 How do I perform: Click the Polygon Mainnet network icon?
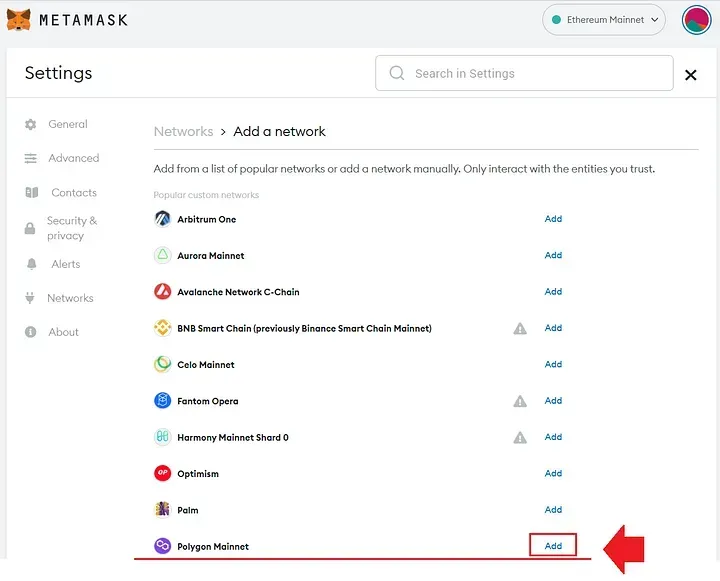coord(162,546)
